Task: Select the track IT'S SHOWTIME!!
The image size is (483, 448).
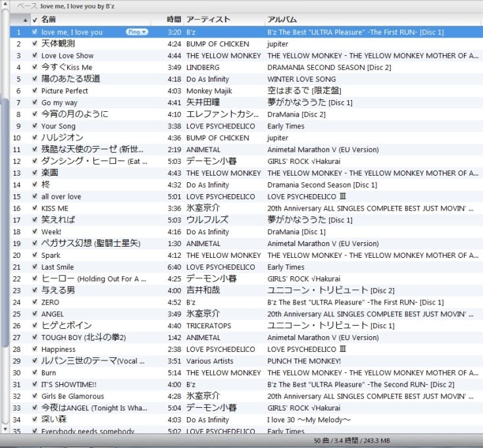Action: (x=69, y=385)
